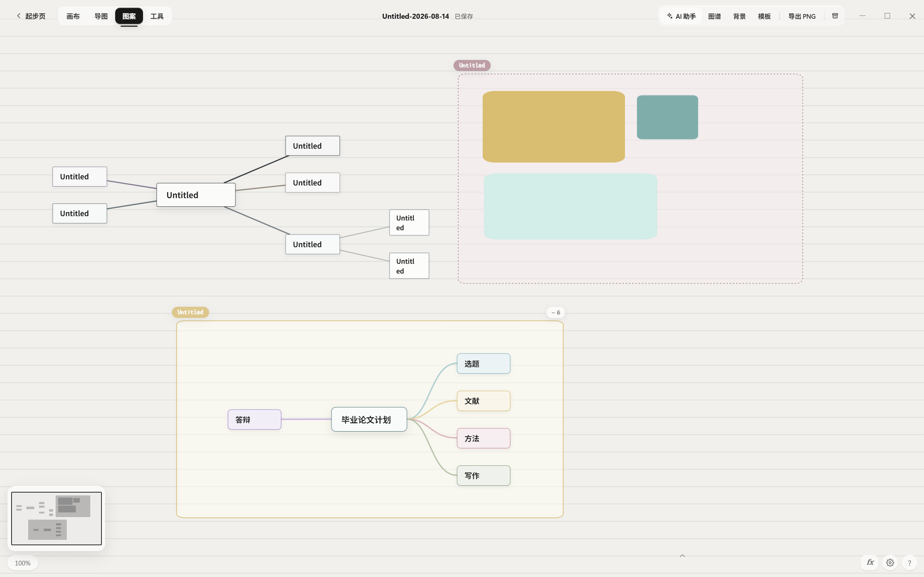
Task: Expand the bottom panel chevron
Action: 682,556
